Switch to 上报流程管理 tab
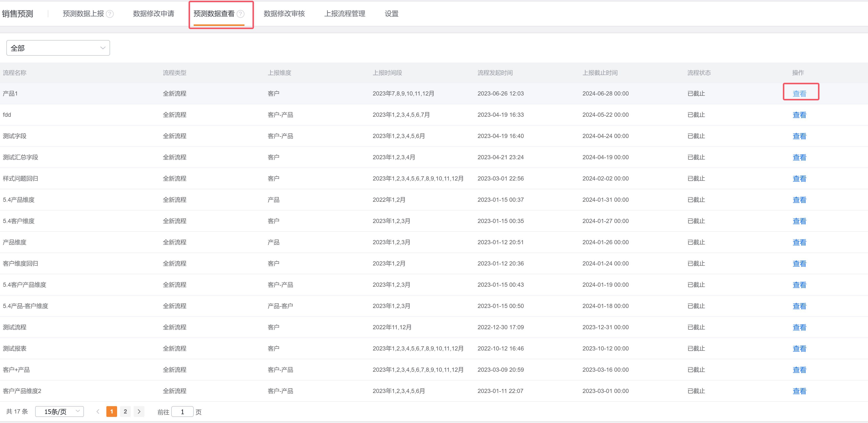 pyautogui.click(x=345, y=14)
